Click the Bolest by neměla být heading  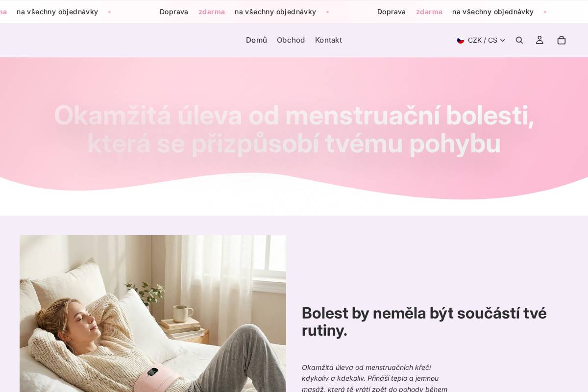click(x=424, y=321)
